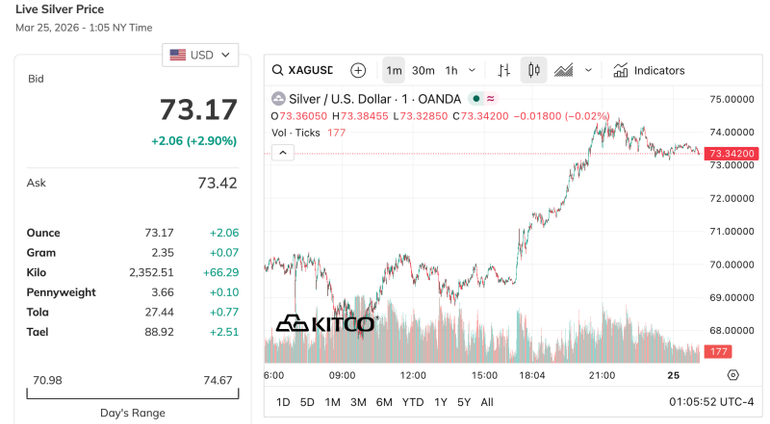770x424 pixels.
Task: Select the YTD date range
Action: (x=412, y=402)
